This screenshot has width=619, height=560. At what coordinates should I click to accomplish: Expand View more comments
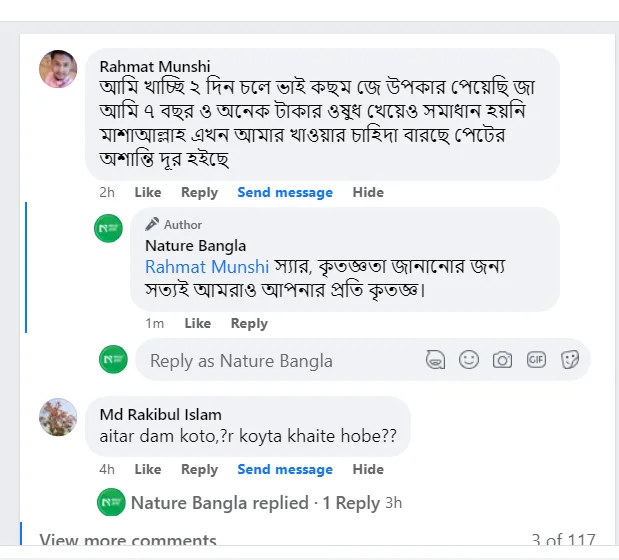point(128,543)
